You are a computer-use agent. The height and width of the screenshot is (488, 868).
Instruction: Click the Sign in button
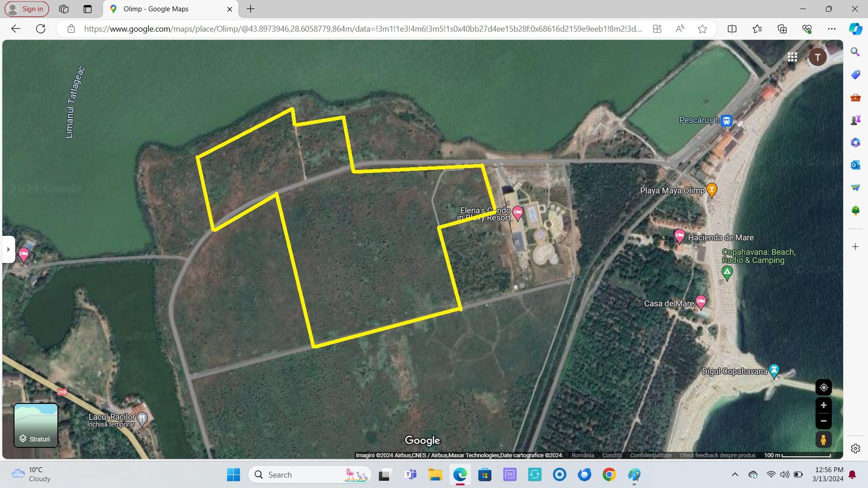tap(26, 9)
